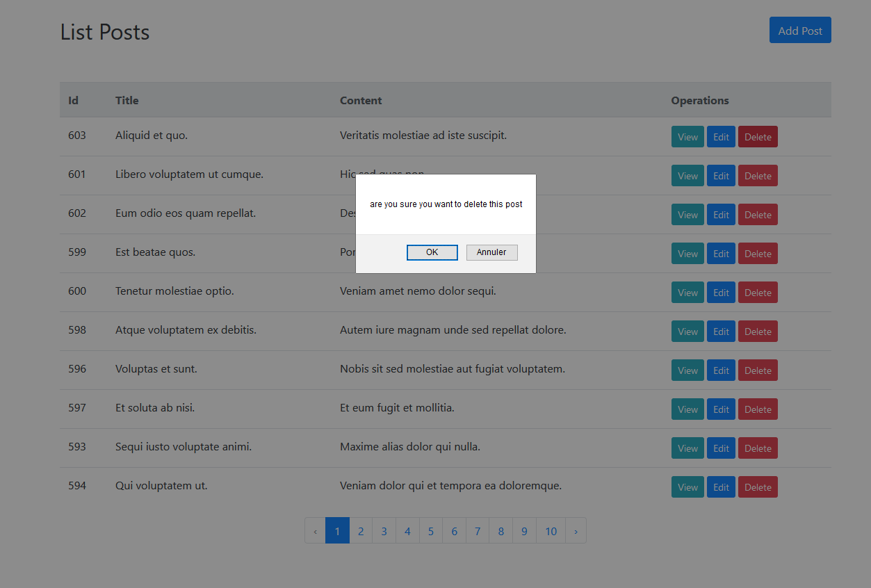The height and width of the screenshot is (588, 871).
Task: Delete post 598
Action: coord(758,332)
